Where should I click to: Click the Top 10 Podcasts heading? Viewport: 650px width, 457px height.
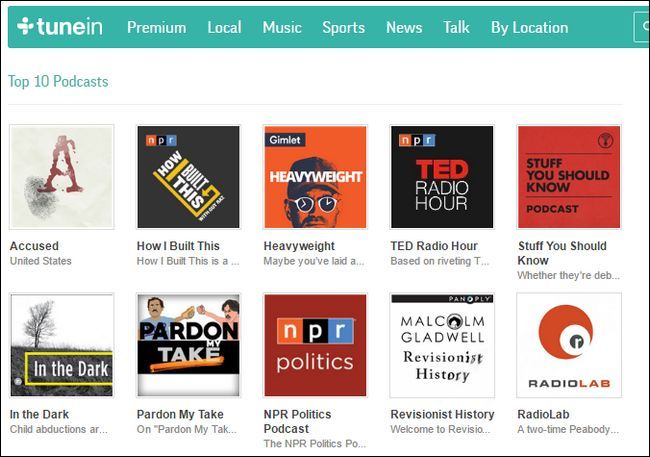pos(58,81)
